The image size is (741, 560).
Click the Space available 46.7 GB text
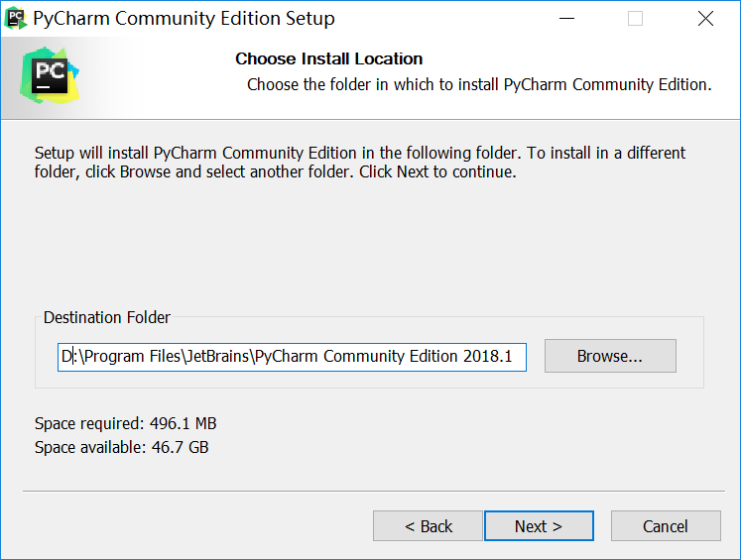pyautogui.click(x=121, y=447)
